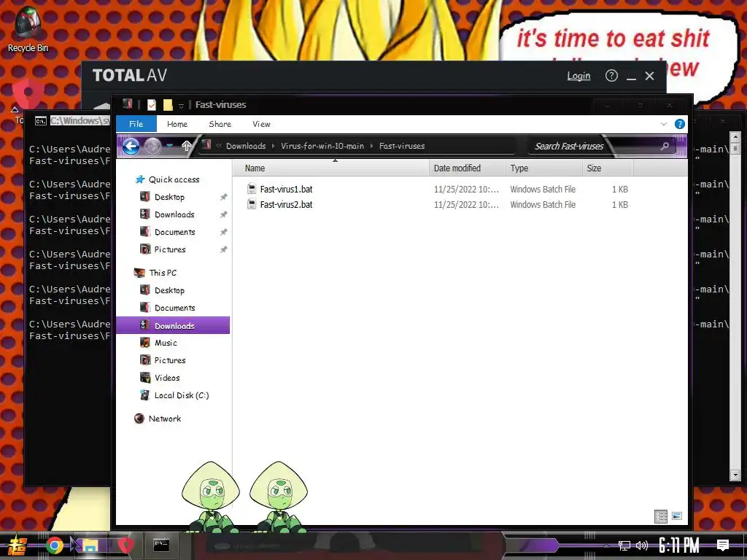Screen dimensions: 747x560
Task: Open File Explorer from the taskbar
Action: [x=90, y=545]
